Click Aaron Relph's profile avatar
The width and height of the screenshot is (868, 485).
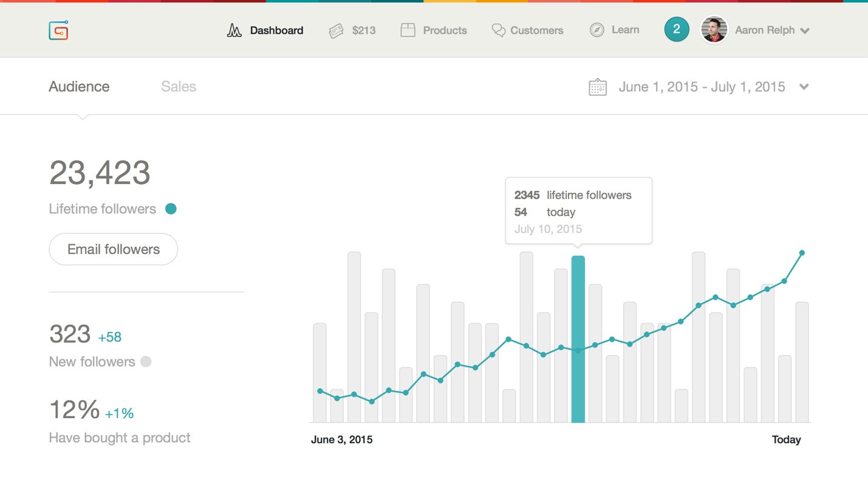(714, 30)
